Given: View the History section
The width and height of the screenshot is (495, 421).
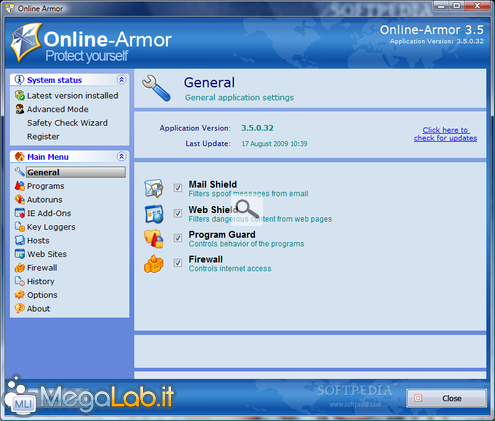Looking at the screenshot, I should point(40,282).
